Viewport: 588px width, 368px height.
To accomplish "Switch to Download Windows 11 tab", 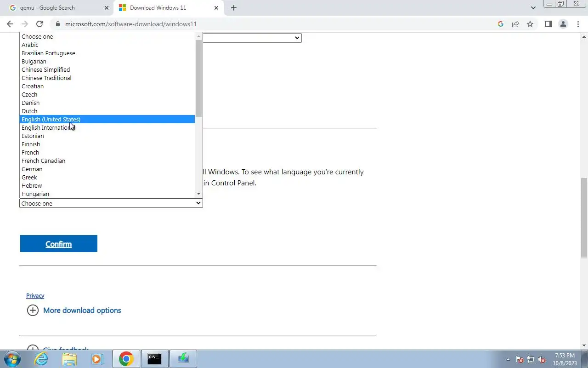I will click(x=168, y=8).
